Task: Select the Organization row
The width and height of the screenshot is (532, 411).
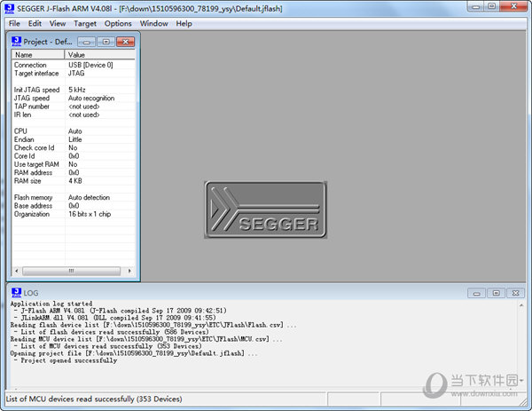Action: click(x=74, y=214)
